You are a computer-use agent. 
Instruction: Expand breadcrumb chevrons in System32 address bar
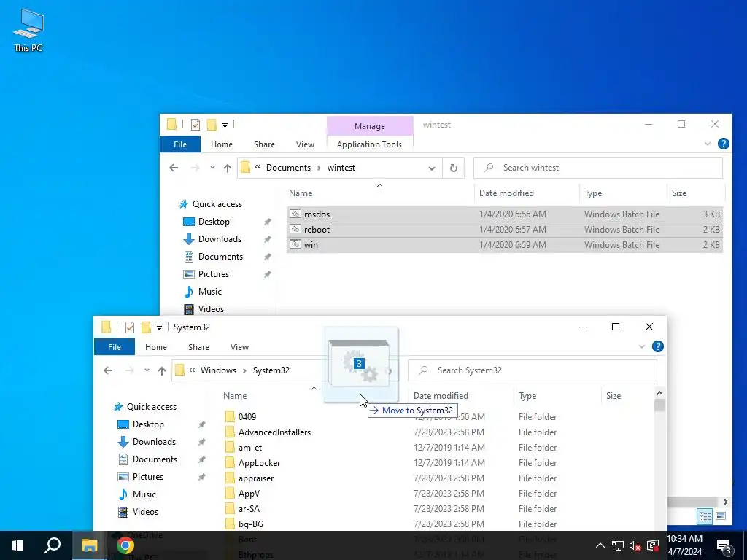point(192,370)
